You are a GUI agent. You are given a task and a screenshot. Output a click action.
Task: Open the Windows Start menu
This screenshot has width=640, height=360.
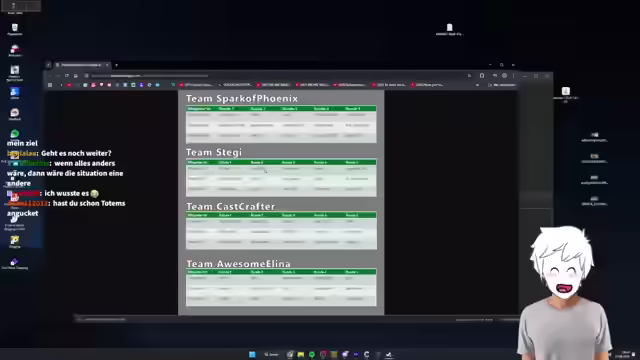[x=252, y=354]
